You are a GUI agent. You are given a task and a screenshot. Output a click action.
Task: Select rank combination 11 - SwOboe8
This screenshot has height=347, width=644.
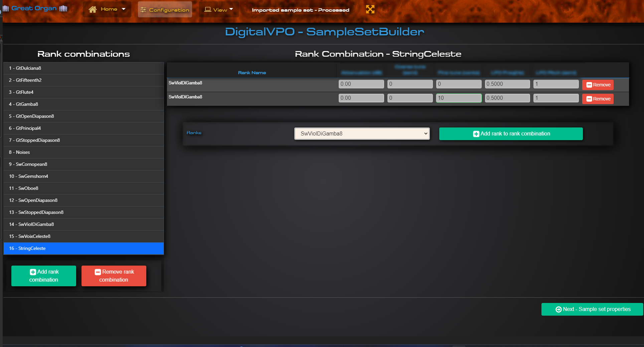(84, 188)
